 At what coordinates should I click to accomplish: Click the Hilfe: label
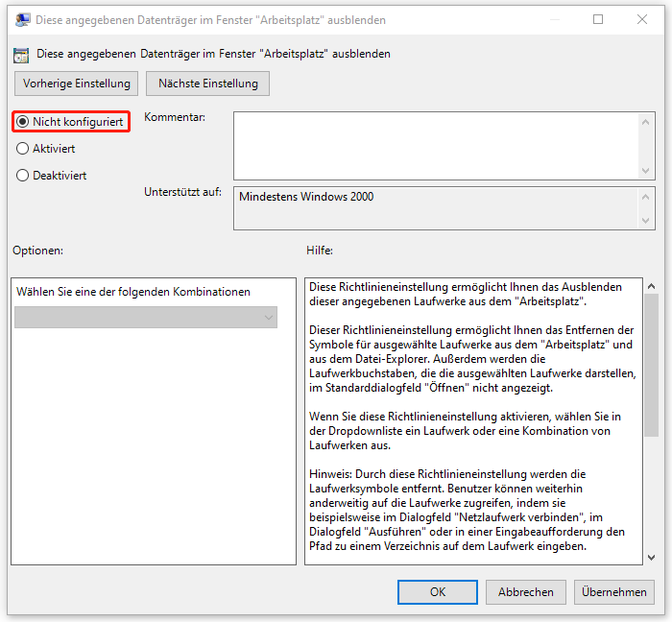point(320,251)
